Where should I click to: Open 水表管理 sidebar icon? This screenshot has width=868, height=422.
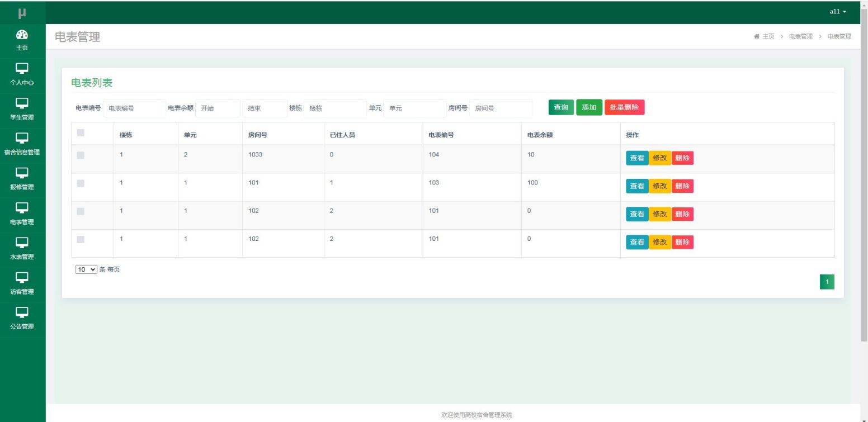pyautogui.click(x=22, y=243)
